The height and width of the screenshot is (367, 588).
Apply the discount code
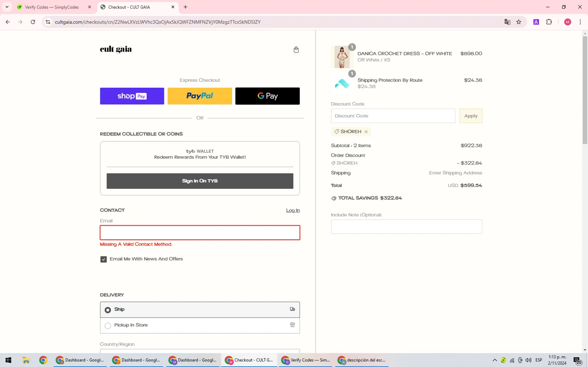pyautogui.click(x=471, y=116)
